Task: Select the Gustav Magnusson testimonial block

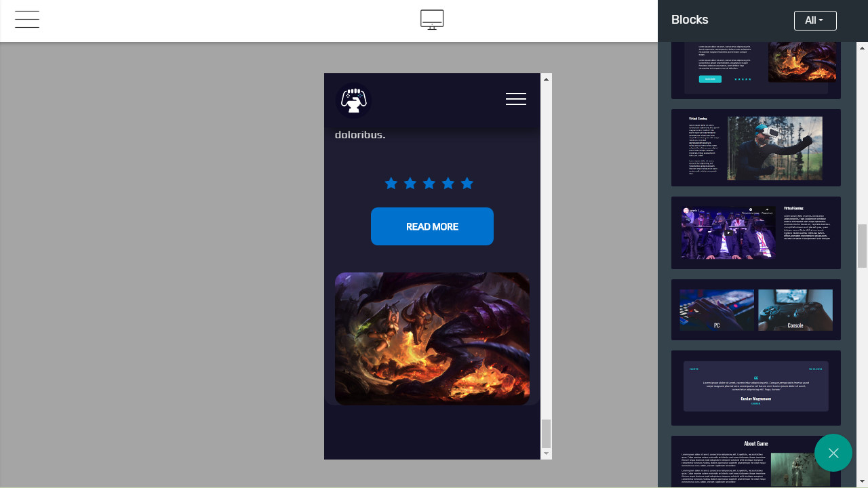Action: click(756, 388)
